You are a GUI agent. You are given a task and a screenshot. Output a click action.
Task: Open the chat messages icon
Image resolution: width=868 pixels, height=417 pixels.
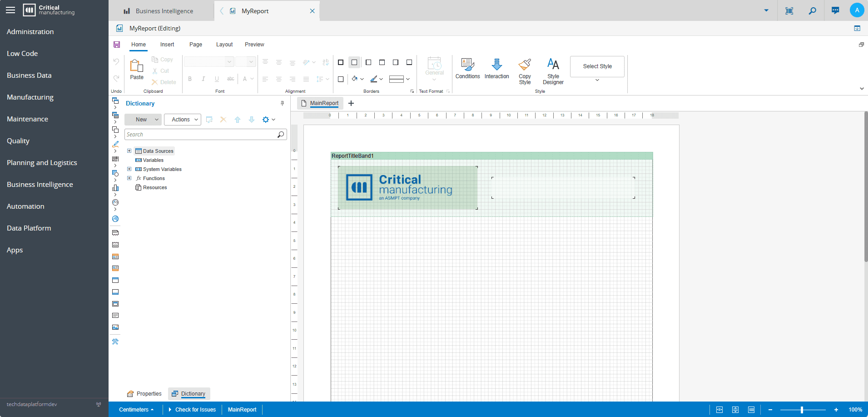[835, 10]
